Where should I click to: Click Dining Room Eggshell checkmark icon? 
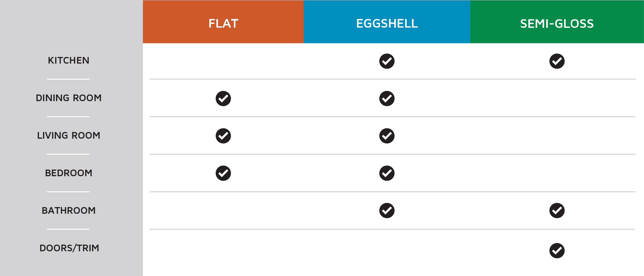click(387, 98)
